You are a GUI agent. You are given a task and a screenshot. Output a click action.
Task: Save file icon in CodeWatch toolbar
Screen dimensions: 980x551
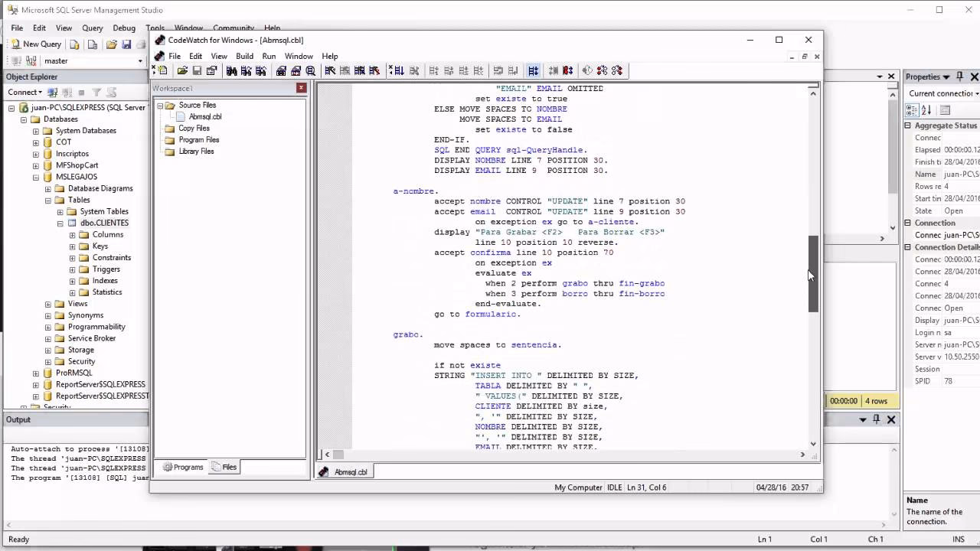pyautogui.click(x=197, y=70)
